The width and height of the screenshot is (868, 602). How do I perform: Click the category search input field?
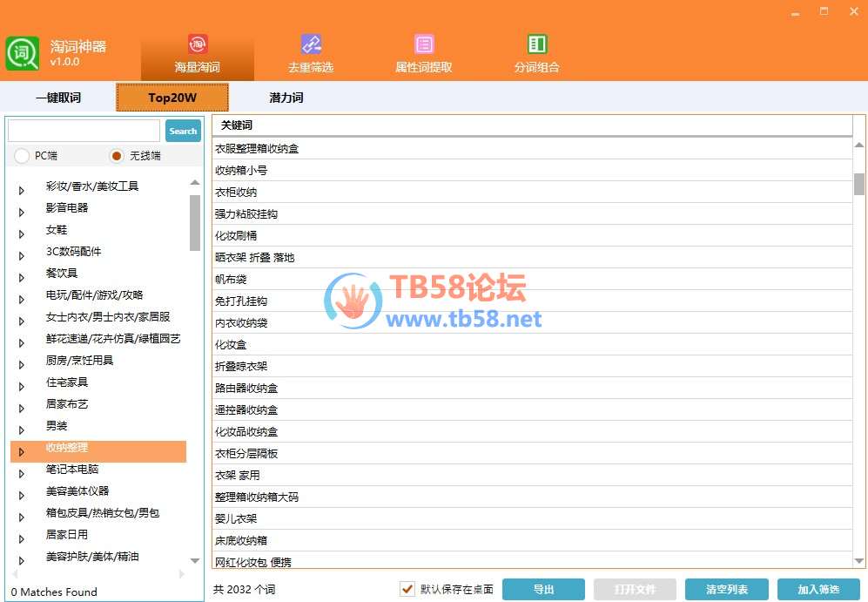pos(84,131)
